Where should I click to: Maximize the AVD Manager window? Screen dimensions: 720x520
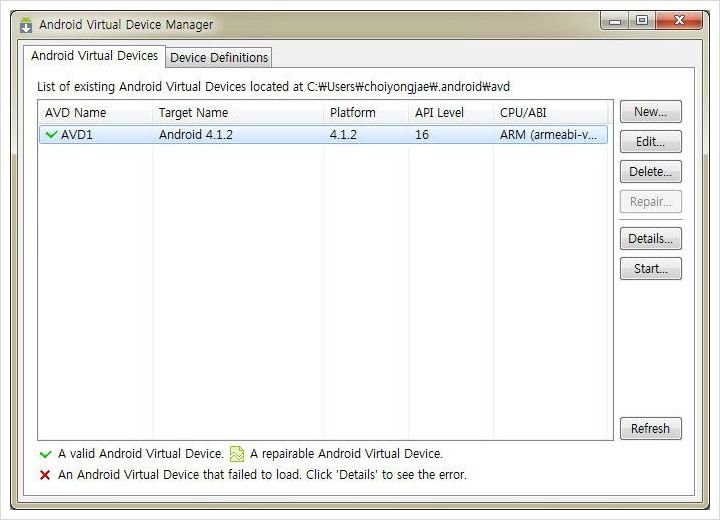click(x=642, y=21)
